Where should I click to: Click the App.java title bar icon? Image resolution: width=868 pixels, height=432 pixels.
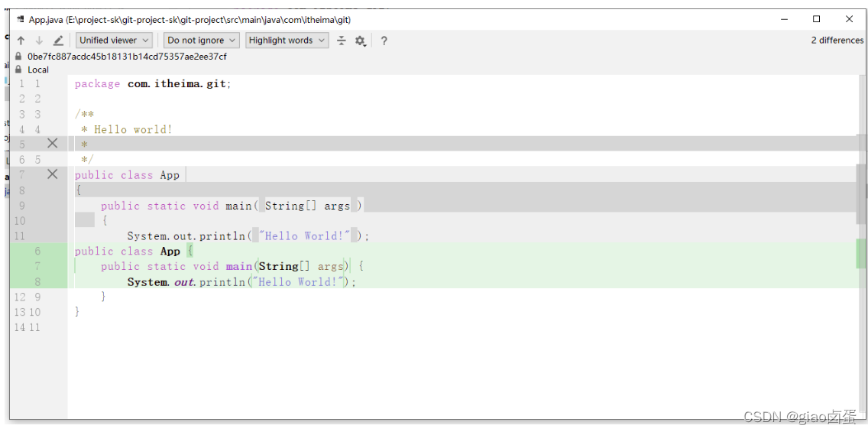[20, 19]
